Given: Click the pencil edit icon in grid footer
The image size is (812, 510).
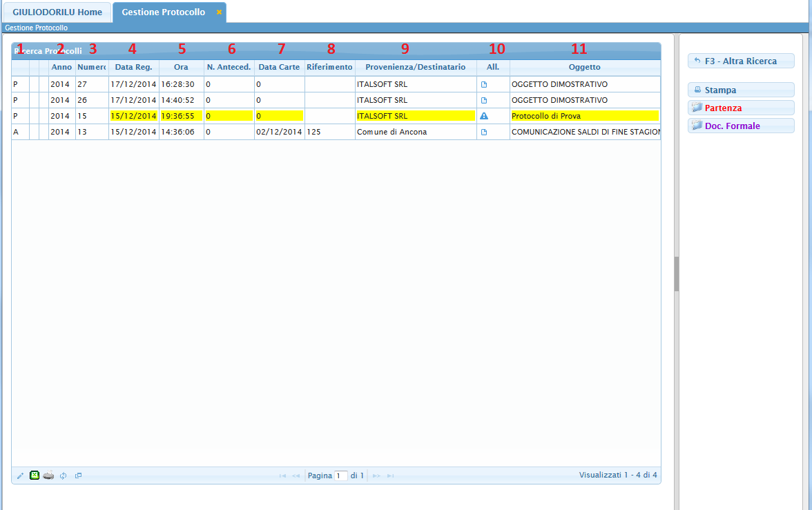Looking at the screenshot, I should click(20, 475).
